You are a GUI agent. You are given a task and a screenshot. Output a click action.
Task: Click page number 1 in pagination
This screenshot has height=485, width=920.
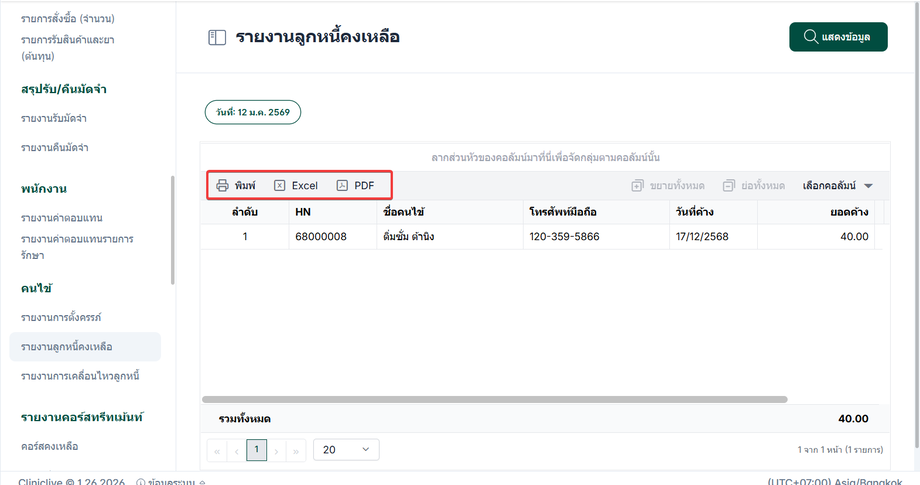click(256, 450)
